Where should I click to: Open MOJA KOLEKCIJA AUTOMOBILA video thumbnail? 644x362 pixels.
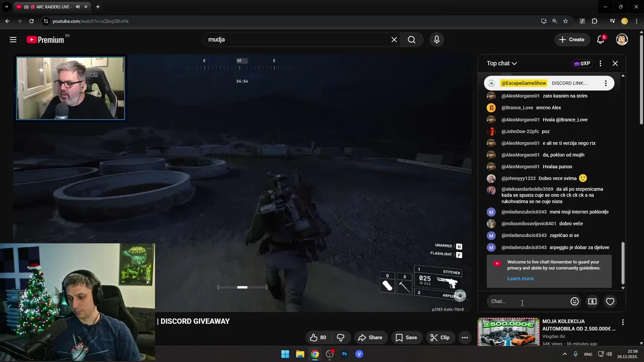click(x=508, y=332)
